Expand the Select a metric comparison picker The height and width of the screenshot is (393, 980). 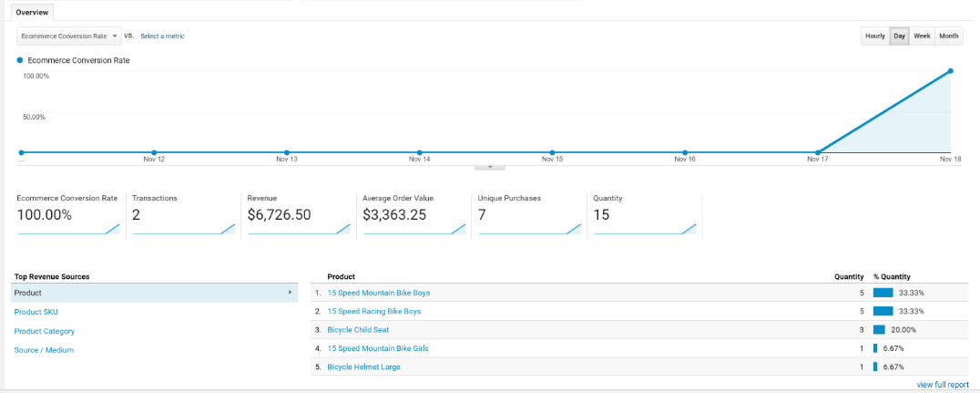pos(162,36)
